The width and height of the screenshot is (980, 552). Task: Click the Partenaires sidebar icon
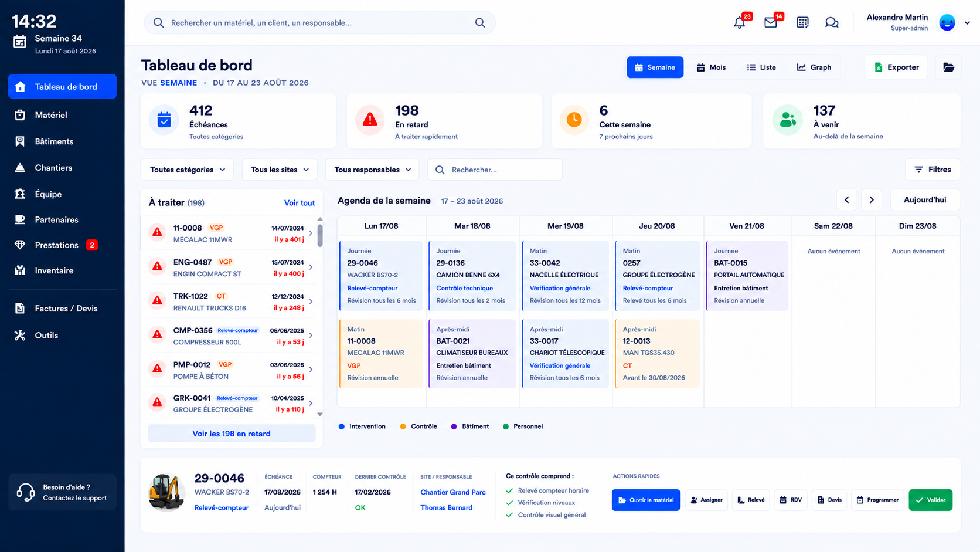(20, 219)
